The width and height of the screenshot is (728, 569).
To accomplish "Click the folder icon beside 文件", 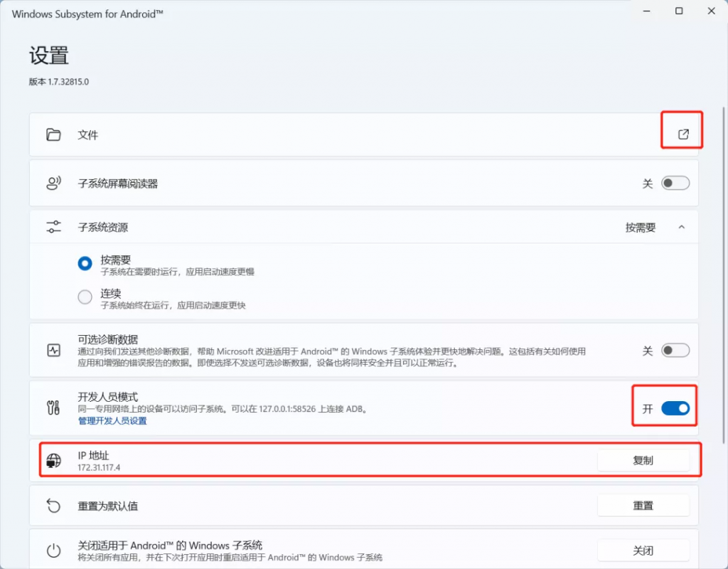I will coord(53,134).
